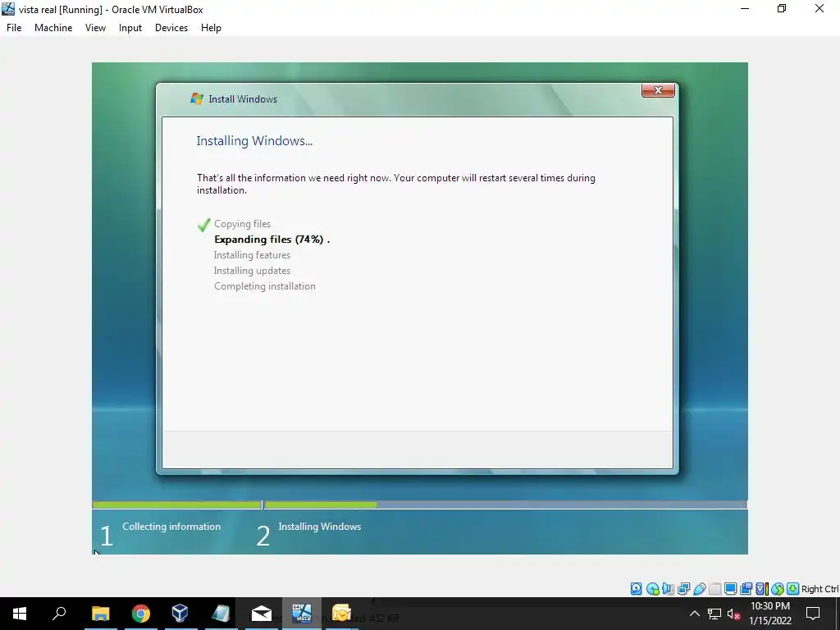Viewport: 840px width, 630px height.
Task: Click the network adapter indicator icon
Action: [683, 589]
